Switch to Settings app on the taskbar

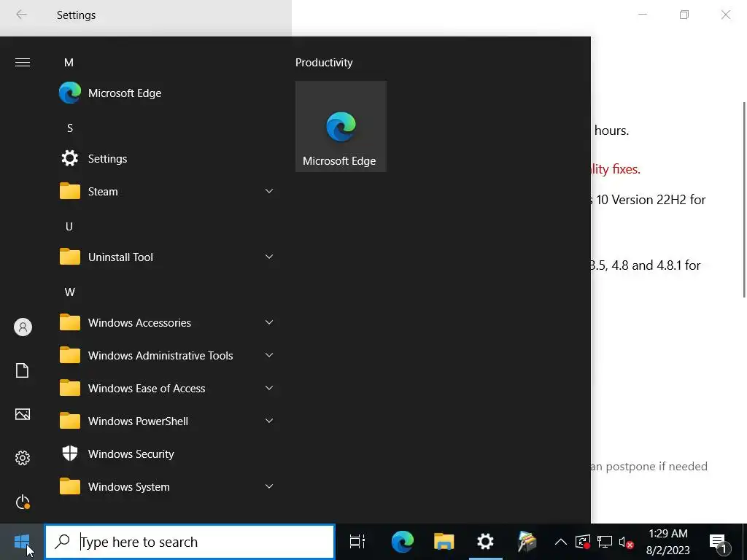pos(485,542)
